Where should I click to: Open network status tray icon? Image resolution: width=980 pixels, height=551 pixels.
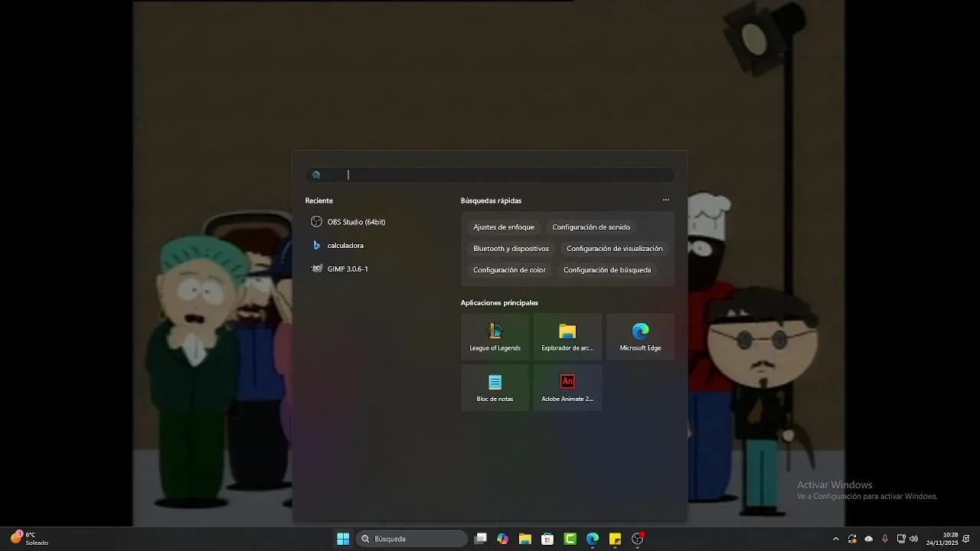(x=901, y=539)
